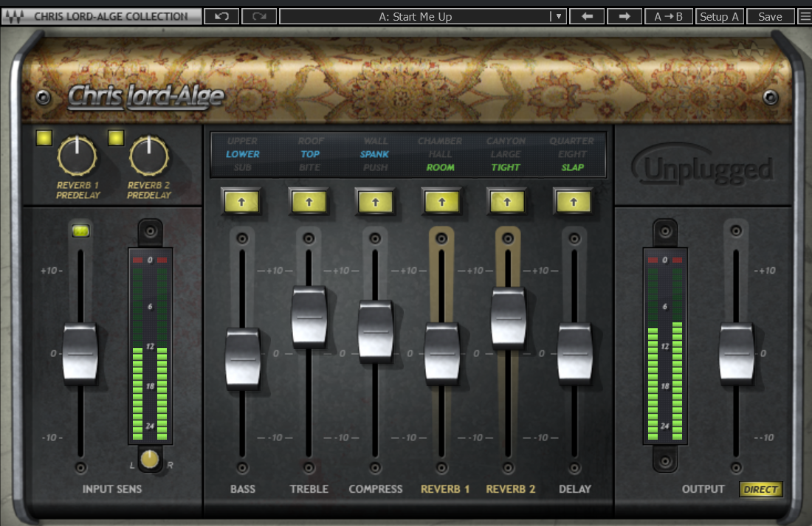Select the LOWER bass mode
The width and height of the screenshot is (812, 526).
pyautogui.click(x=242, y=154)
